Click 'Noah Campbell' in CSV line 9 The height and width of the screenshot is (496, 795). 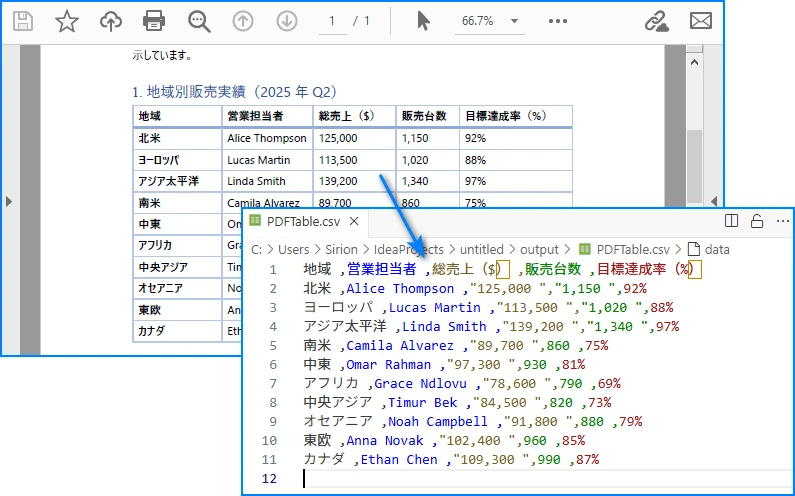click(x=438, y=421)
